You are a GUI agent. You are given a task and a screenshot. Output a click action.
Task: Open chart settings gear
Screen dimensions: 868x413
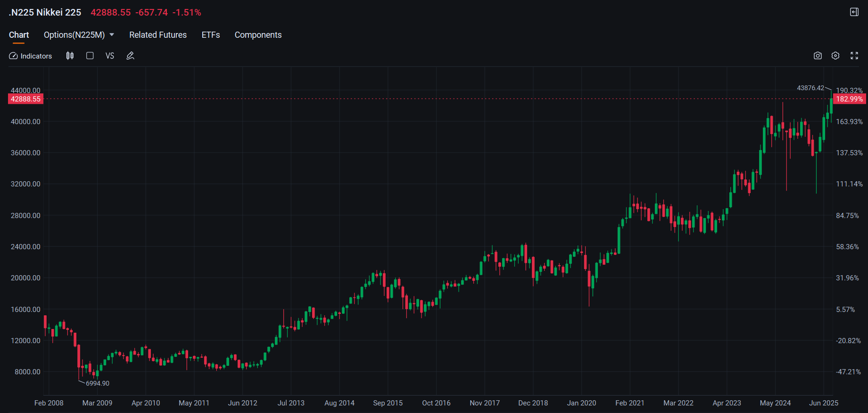[x=835, y=56]
